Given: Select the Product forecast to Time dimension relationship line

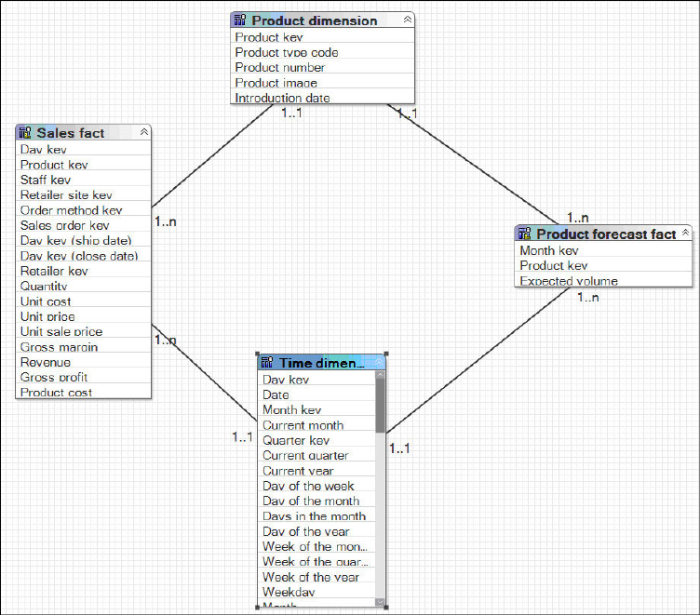Looking at the screenshot, I should (478, 360).
